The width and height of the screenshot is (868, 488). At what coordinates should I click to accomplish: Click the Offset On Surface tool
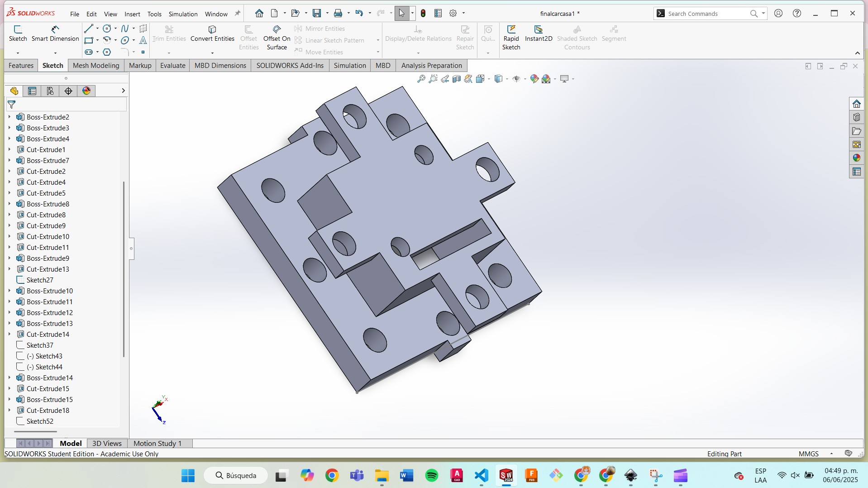[x=277, y=38]
